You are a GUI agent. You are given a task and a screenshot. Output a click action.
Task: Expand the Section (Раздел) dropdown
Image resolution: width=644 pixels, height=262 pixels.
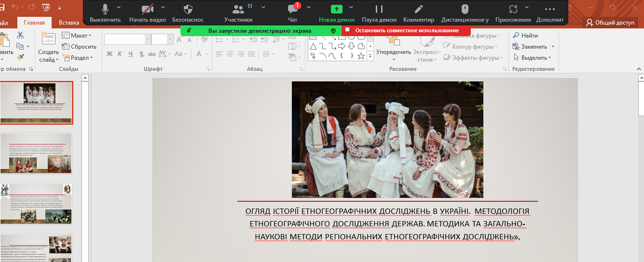click(x=77, y=58)
